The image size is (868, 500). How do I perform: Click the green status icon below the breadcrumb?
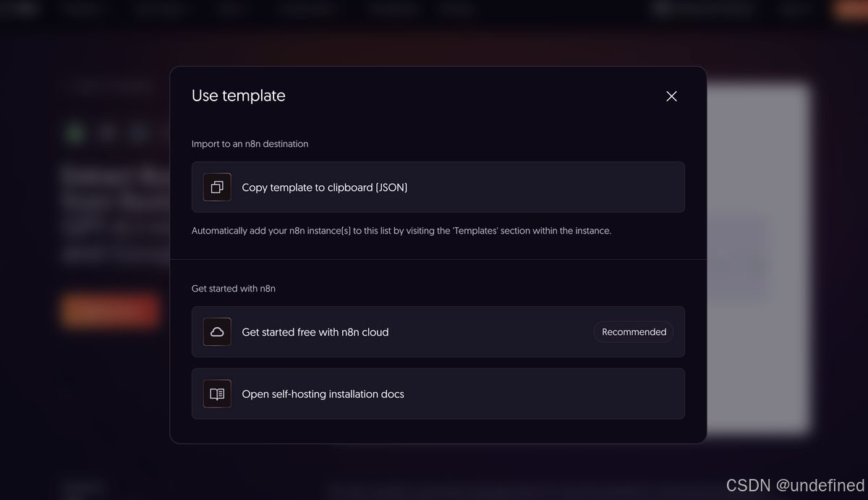[x=73, y=132]
